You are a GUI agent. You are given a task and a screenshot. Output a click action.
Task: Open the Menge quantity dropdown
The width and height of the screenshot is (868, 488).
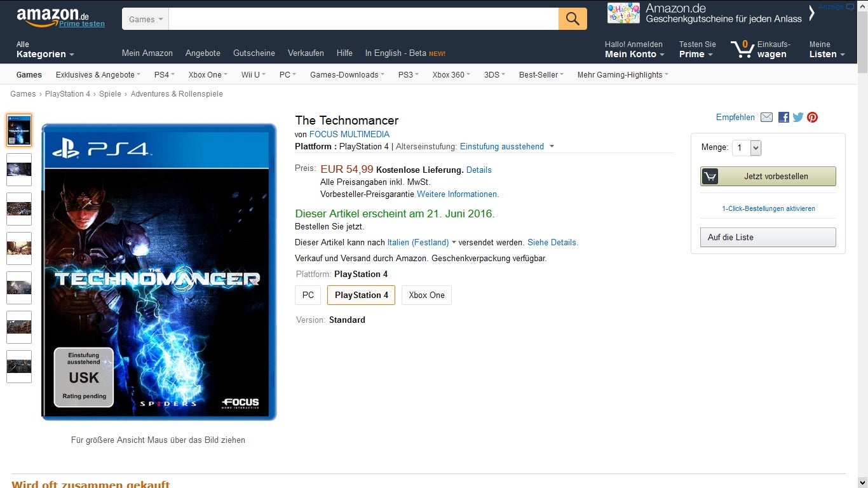(747, 148)
